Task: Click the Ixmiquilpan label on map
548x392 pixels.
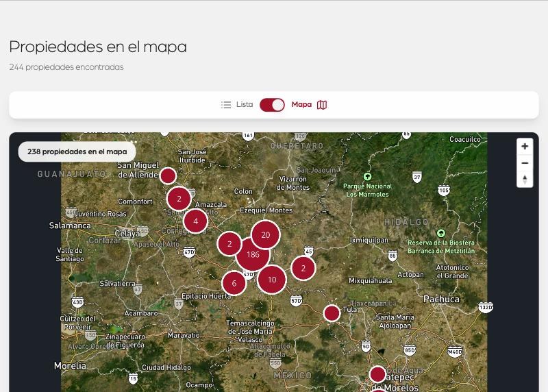Action: [x=369, y=240]
